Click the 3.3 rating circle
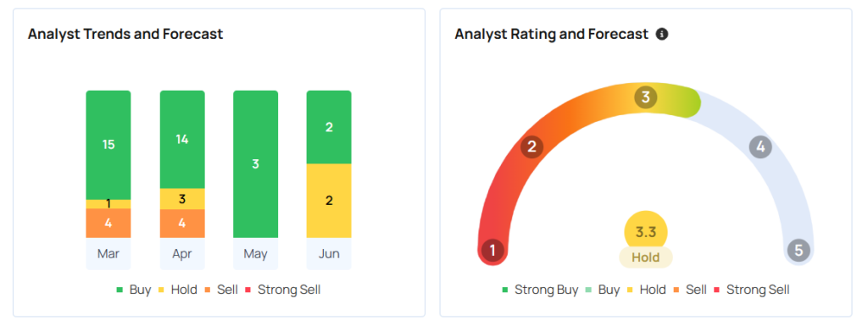Viewport: 868px width, 326px height. pos(645,232)
